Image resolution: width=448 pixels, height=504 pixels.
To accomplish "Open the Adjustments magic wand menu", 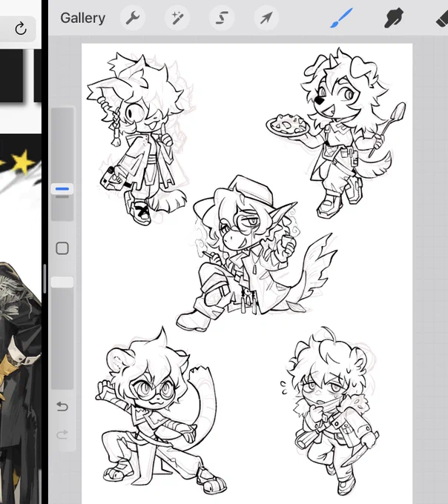I will pyautogui.click(x=177, y=18).
